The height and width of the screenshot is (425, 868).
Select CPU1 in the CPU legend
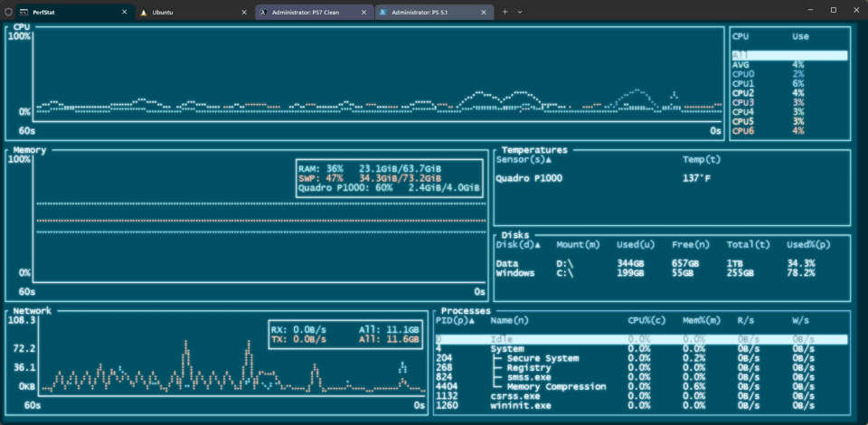click(742, 83)
